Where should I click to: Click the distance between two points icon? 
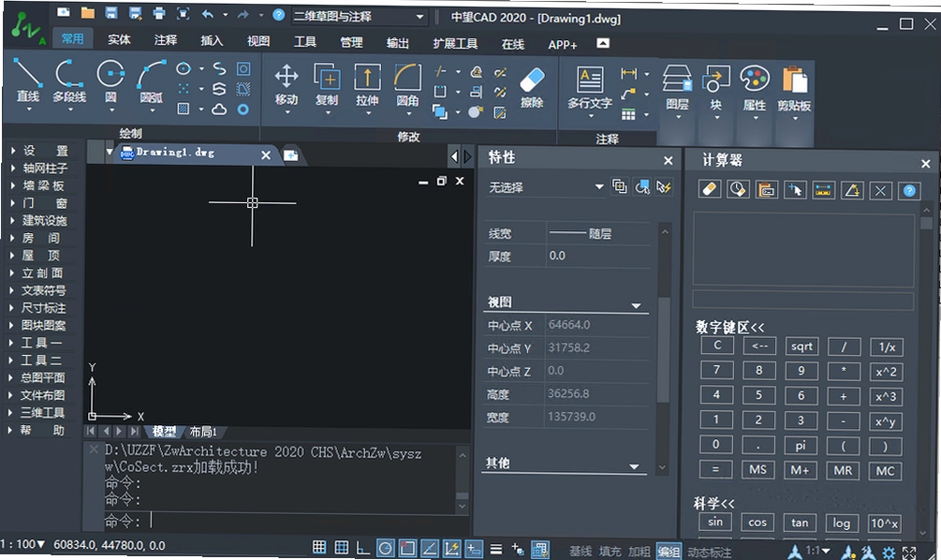(x=823, y=190)
